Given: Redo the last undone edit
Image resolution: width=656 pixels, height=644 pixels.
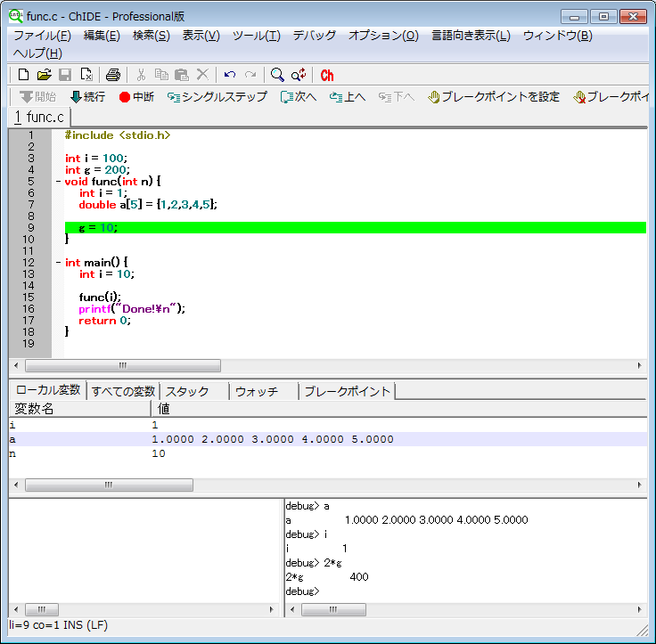Looking at the screenshot, I should [250, 75].
